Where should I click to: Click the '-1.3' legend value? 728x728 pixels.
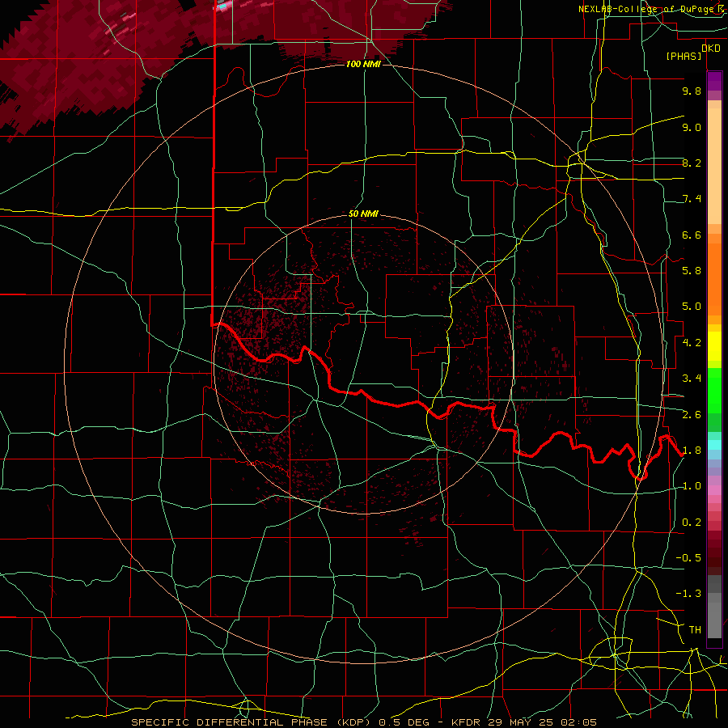[x=688, y=594]
